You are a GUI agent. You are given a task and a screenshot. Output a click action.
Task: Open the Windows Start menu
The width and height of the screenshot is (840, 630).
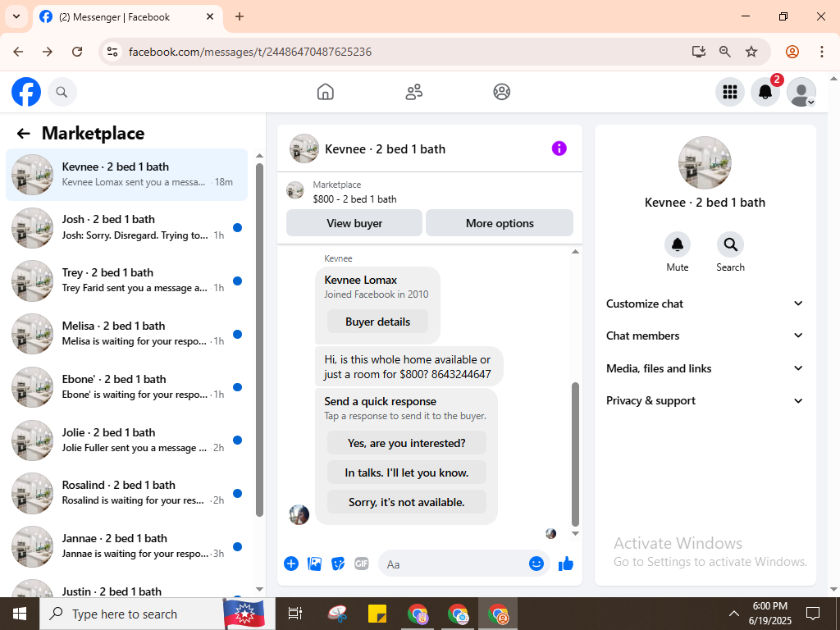pos(20,614)
